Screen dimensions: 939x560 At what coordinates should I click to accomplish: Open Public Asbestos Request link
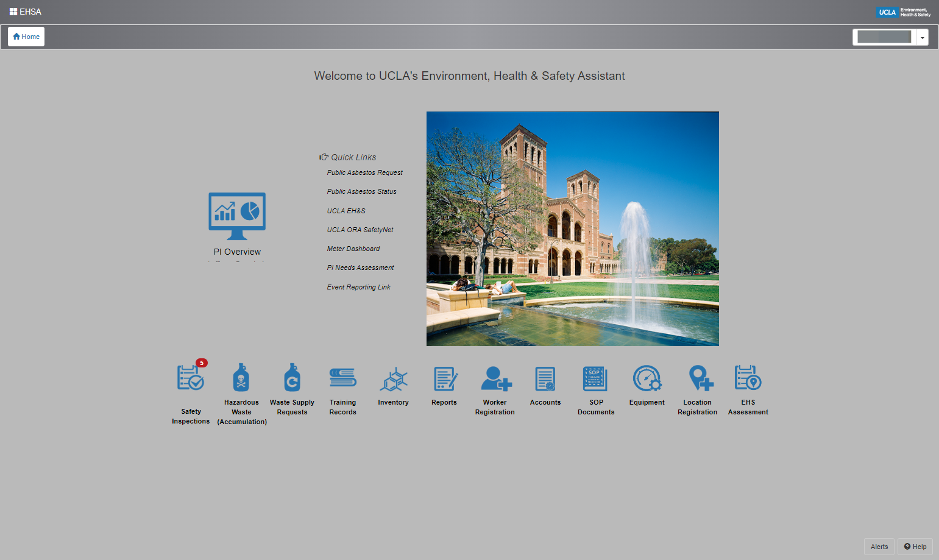[x=364, y=172]
